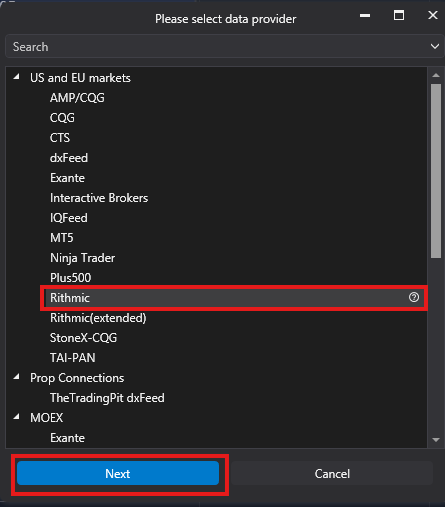Image resolution: width=445 pixels, height=507 pixels.
Task: Open the Search dropdown arrow
Action: click(x=434, y=46)
